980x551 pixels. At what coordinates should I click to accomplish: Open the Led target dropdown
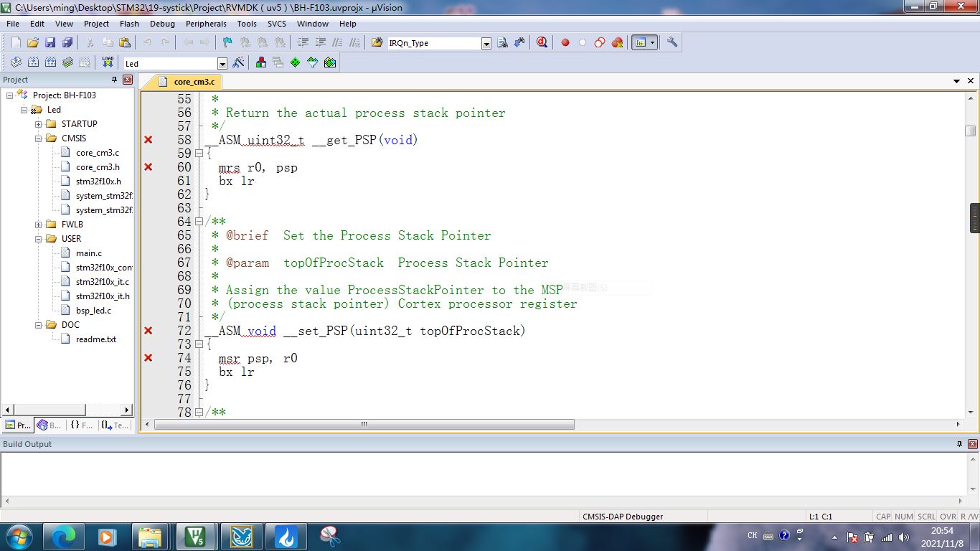(222, 63)
